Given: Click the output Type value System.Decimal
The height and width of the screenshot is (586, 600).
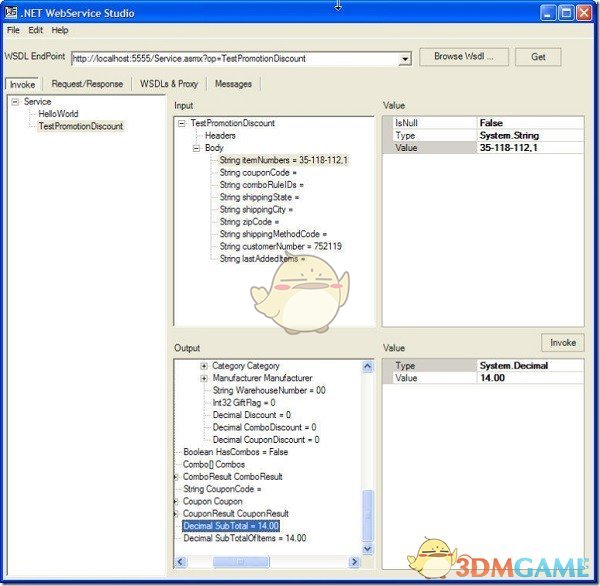Looking at the screenshot, I should point(530,366).
